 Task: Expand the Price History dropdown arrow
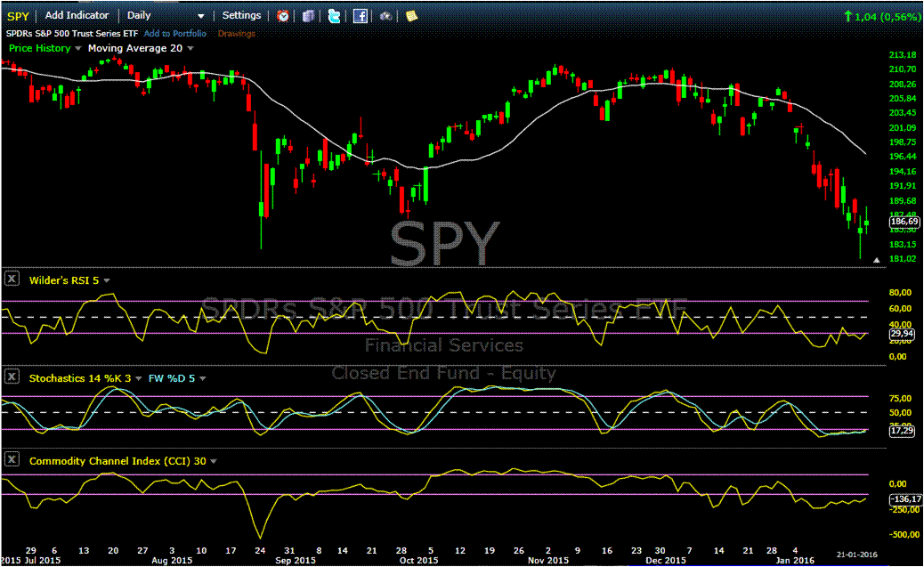coord(77,48)
